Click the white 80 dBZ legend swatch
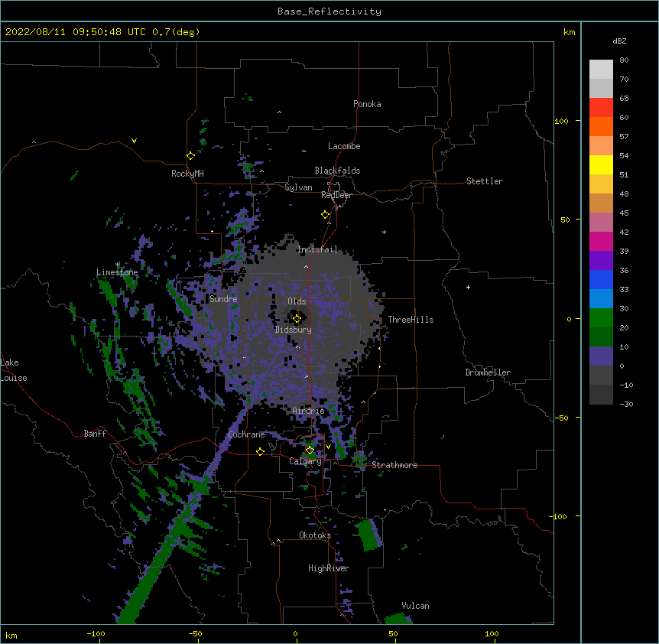659x644 pixels. [601, 70]
